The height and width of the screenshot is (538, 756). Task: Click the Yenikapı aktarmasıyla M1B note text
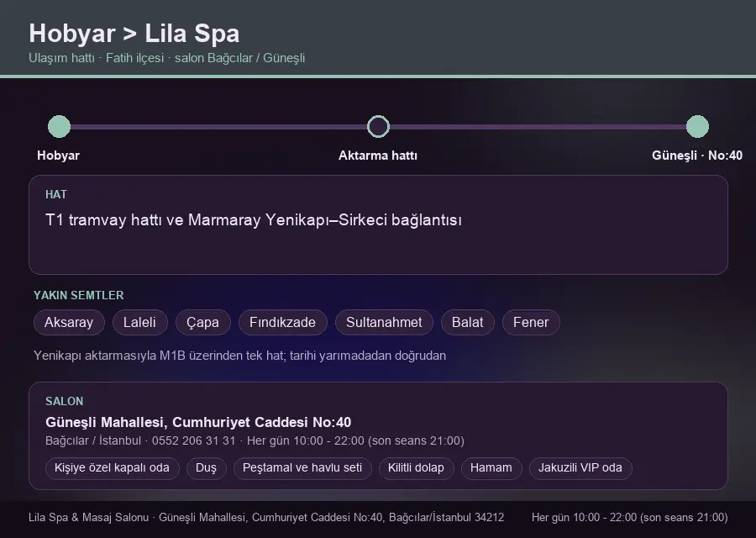pos(239,356)
